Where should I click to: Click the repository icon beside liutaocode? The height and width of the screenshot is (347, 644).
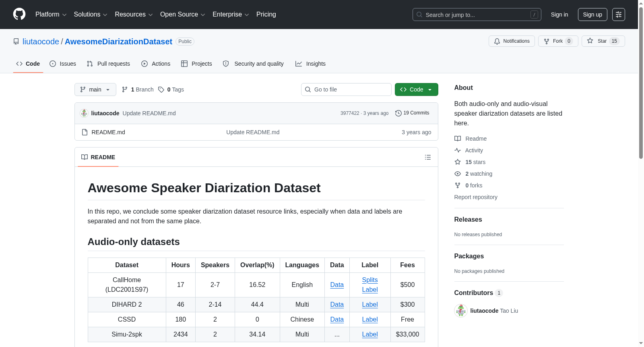click(x=16, y=42)
